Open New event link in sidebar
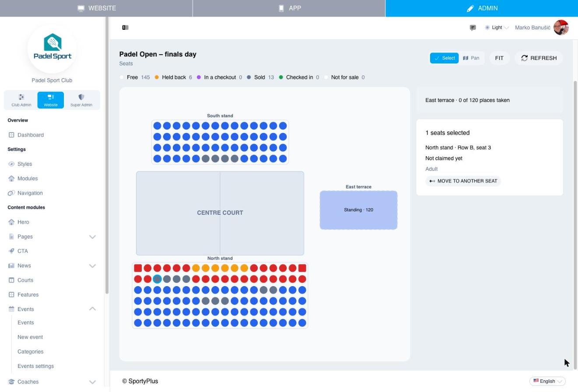Screen dimensions: 578x392 (30, 337)
